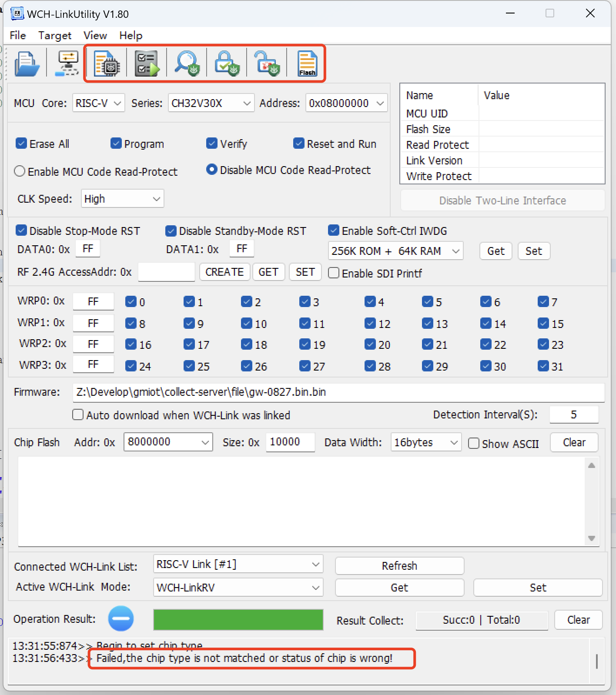Select Enable MCU Code Read-Protect radio
Screen dimensions: 616x695
click(x=20, y=171)
